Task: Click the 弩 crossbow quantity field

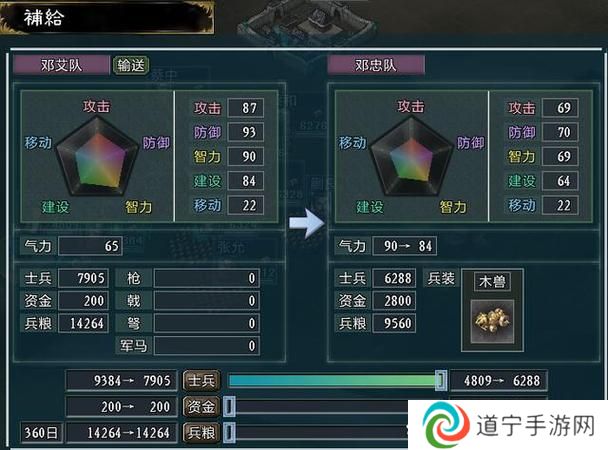Action: (207, 323)
